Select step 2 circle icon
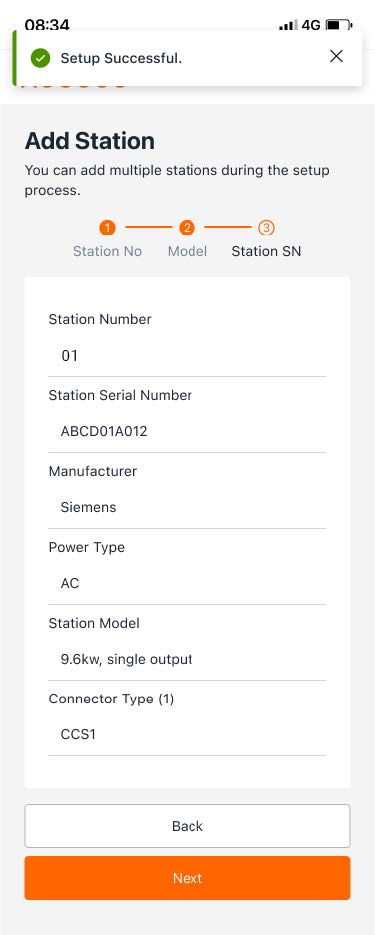 coord(187,228)
